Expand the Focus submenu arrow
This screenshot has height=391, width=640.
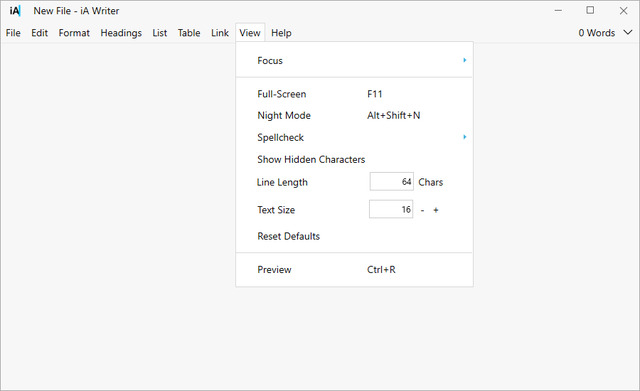tap(464, 60)
